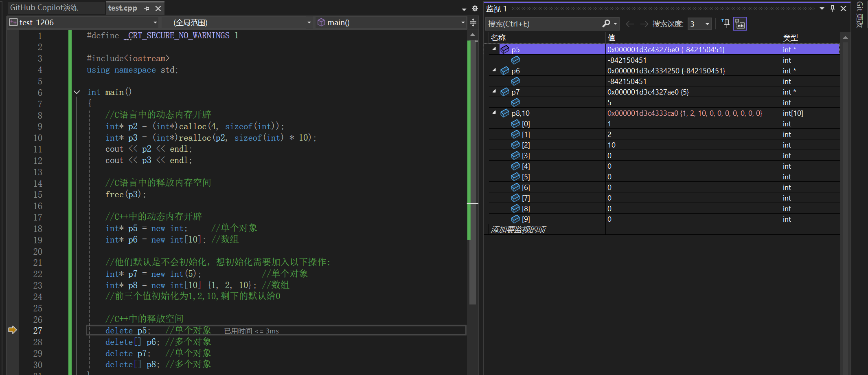Switch to GitHub Copilot演练 tab
This screenshot has width=868, height=375.
pyautogui.click(x=44, y=8)
